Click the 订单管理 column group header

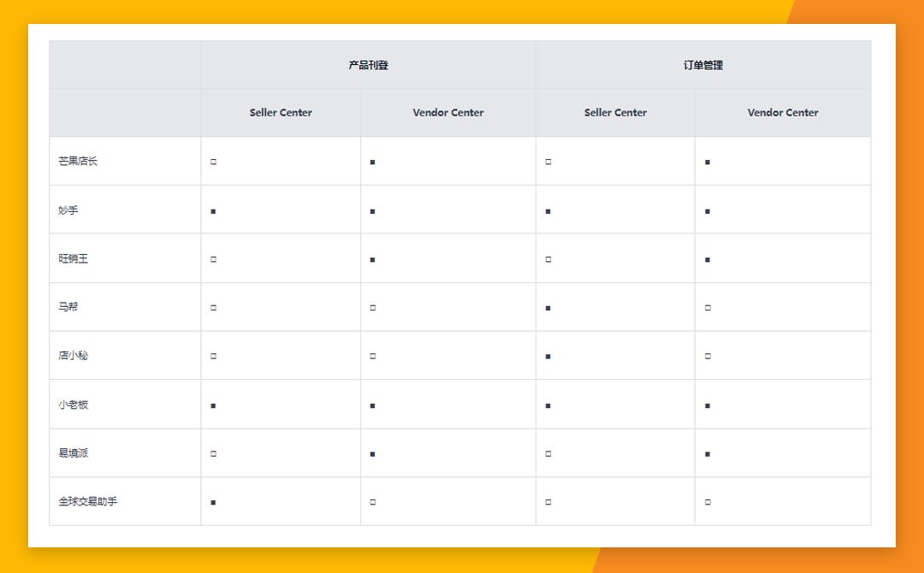coord(703,65)
